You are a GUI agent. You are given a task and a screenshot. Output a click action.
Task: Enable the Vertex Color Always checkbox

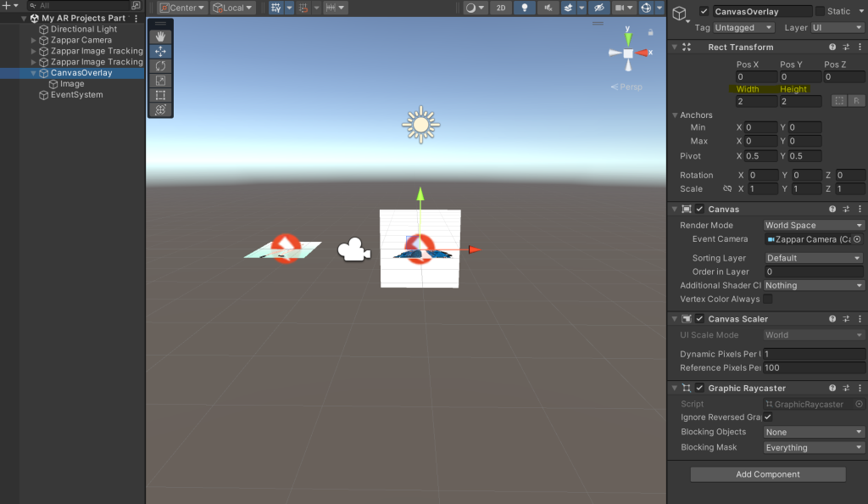click(x=768, y=300)
